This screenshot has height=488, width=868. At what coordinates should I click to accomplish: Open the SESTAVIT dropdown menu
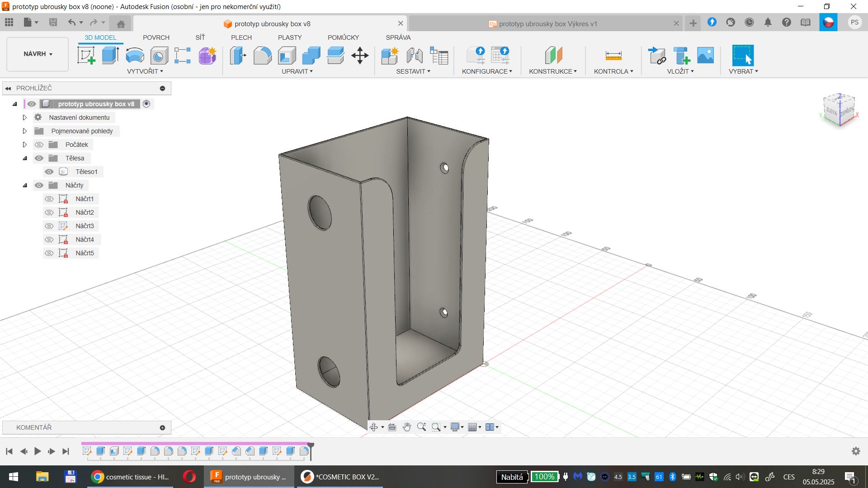point(413,71)
